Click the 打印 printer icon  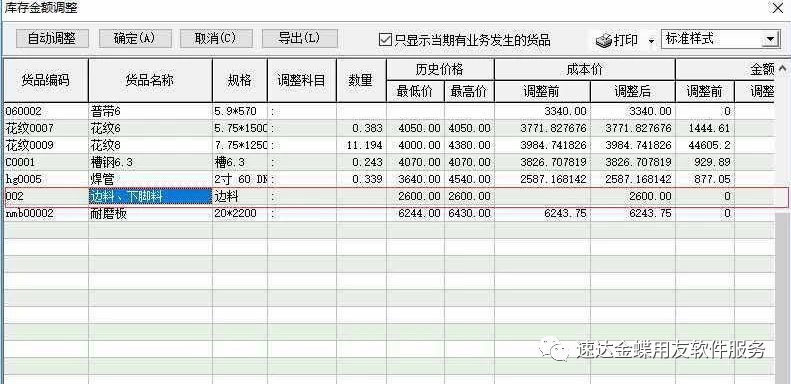pos(604,40)
